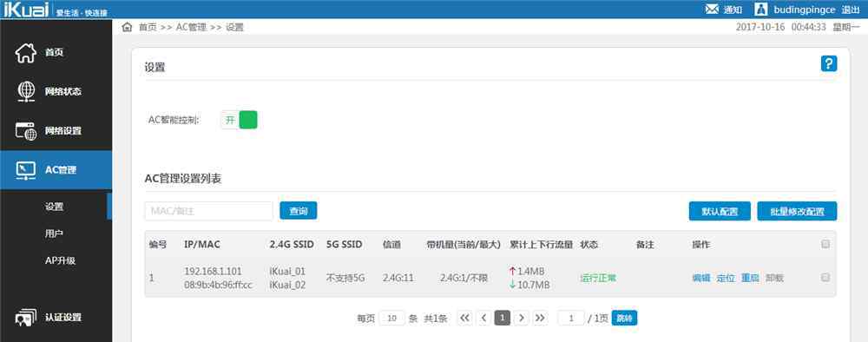Open the 认证设置 icon in the sidebar
This screenshot has height=342, width=868.
pyautogui.click(x=25, y=318)
